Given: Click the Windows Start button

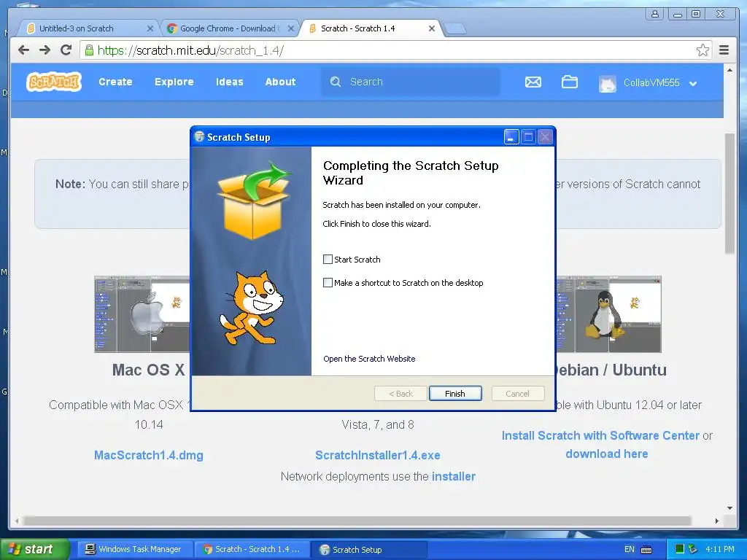Looking at the screenshot, I should (x=34, y=549).
